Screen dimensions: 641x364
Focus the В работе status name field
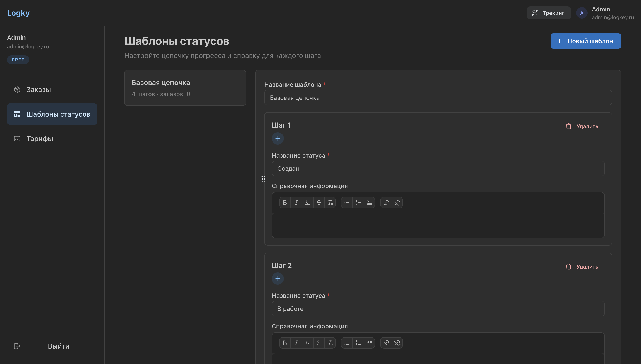(x=438, y=308)
